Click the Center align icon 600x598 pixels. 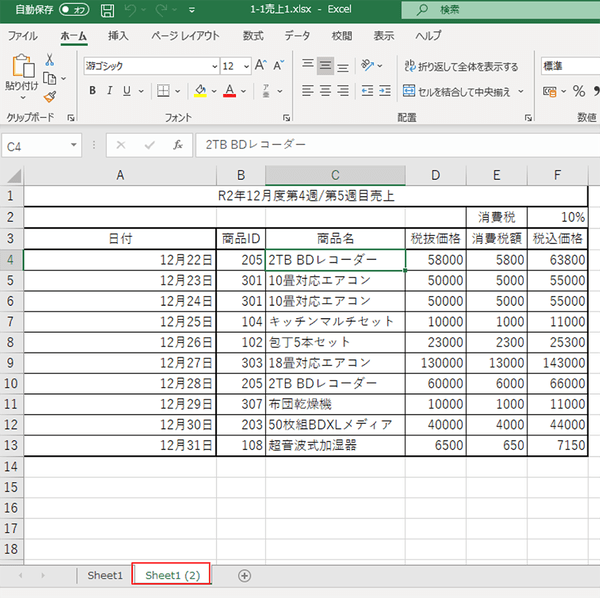pyautogui.click(x=325, y=91)
